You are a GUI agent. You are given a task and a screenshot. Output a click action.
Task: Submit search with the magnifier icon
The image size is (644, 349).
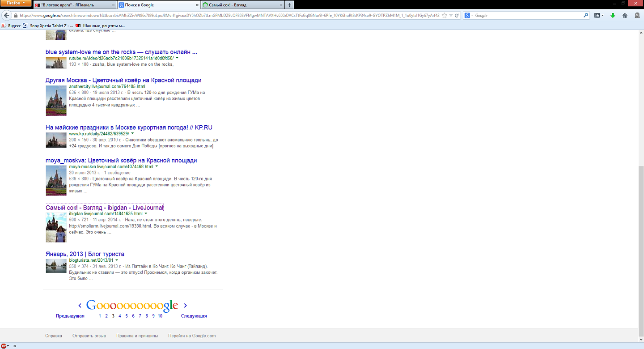coord(586,15)
